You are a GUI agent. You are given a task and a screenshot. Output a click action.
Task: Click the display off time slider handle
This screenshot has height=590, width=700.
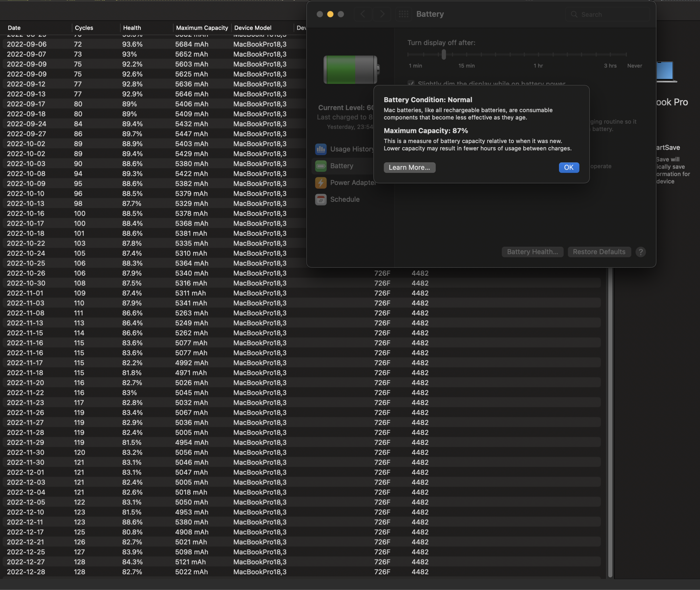[443, 55]
